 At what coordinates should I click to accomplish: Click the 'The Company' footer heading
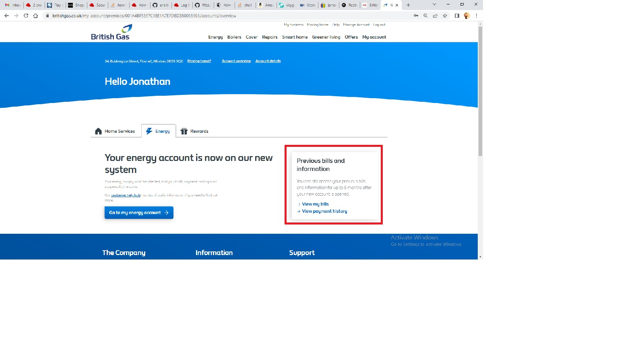(x=124, y=253)
